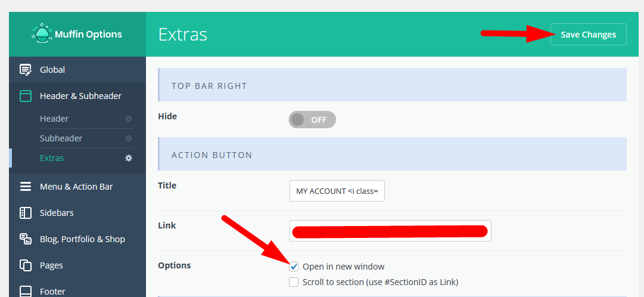644x297 pixels.
Task: Click the Header & Subheader window icon
Action: [26, 96]
